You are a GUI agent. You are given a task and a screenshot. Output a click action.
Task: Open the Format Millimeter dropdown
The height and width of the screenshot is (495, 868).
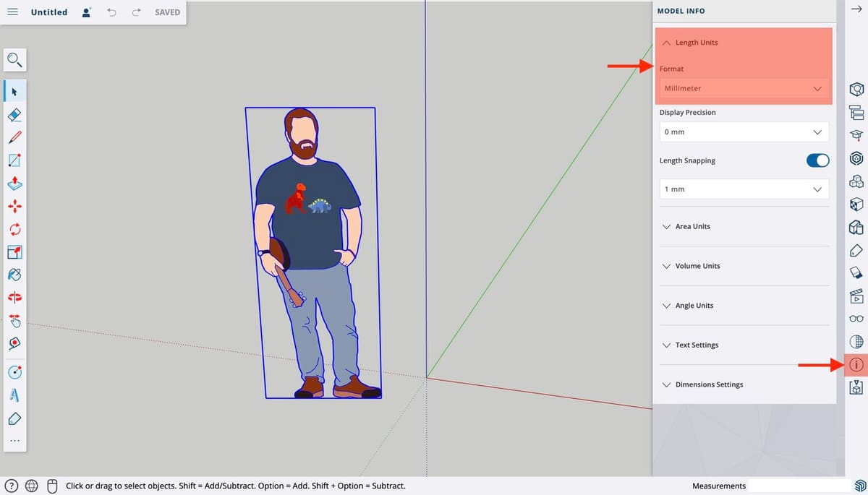point(744,88)
